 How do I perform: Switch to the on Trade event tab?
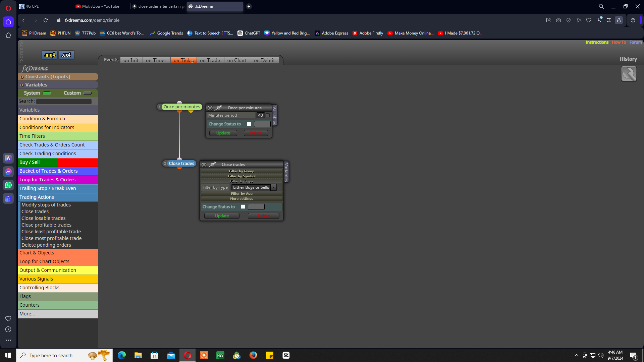(x=210, y=60)
